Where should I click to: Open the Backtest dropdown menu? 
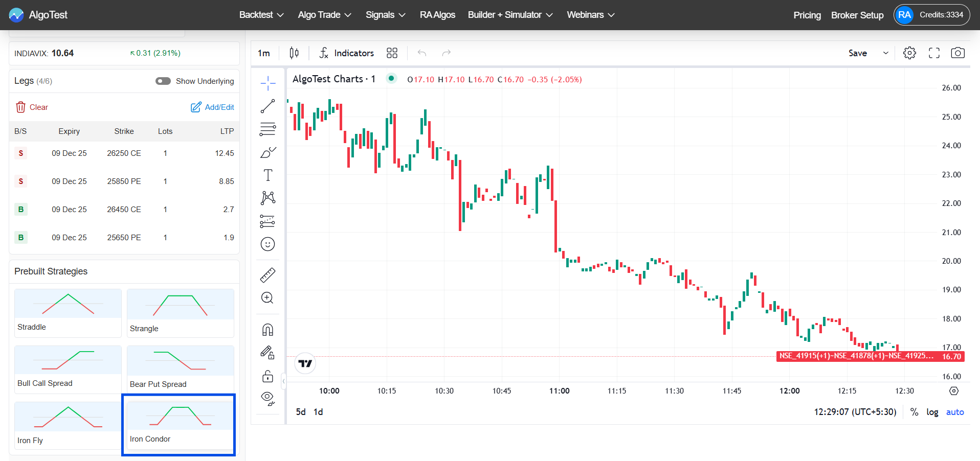[x=261, y=15]
